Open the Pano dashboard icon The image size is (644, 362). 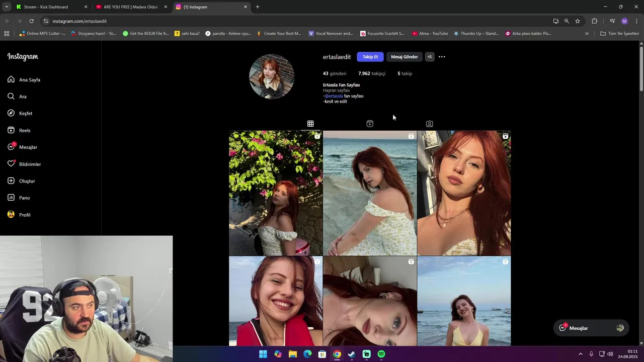tap(11, 198)
